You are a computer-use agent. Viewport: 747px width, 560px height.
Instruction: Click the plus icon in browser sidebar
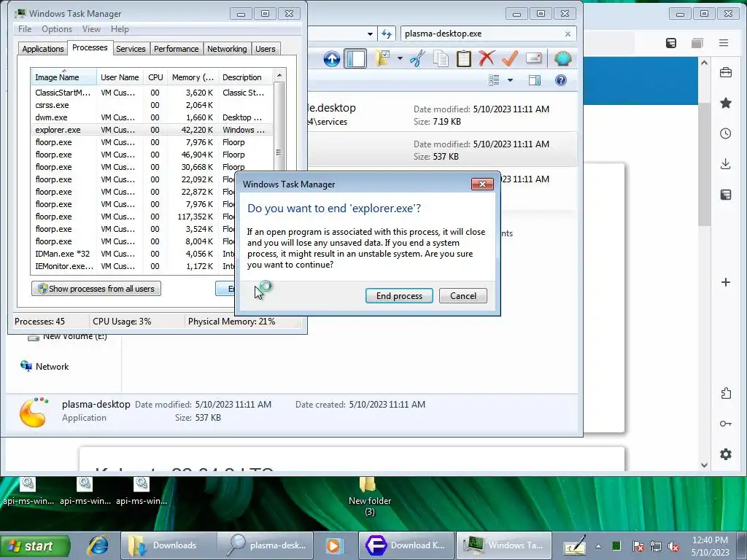[726, 282]
